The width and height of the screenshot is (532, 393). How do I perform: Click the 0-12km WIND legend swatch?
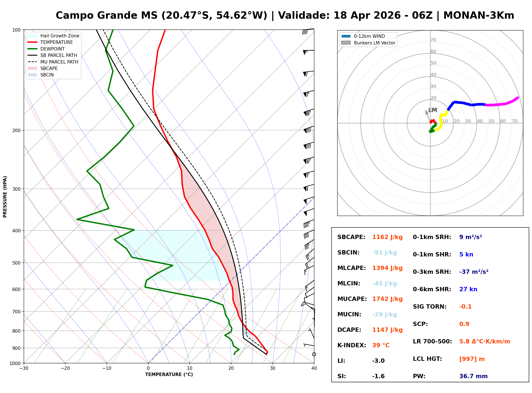point(346,36)
